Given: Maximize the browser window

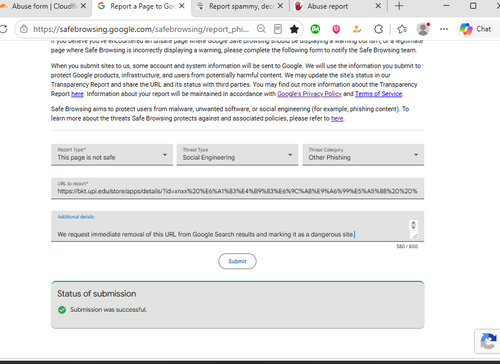Looking at the screenshot, I should click(473, 6).
